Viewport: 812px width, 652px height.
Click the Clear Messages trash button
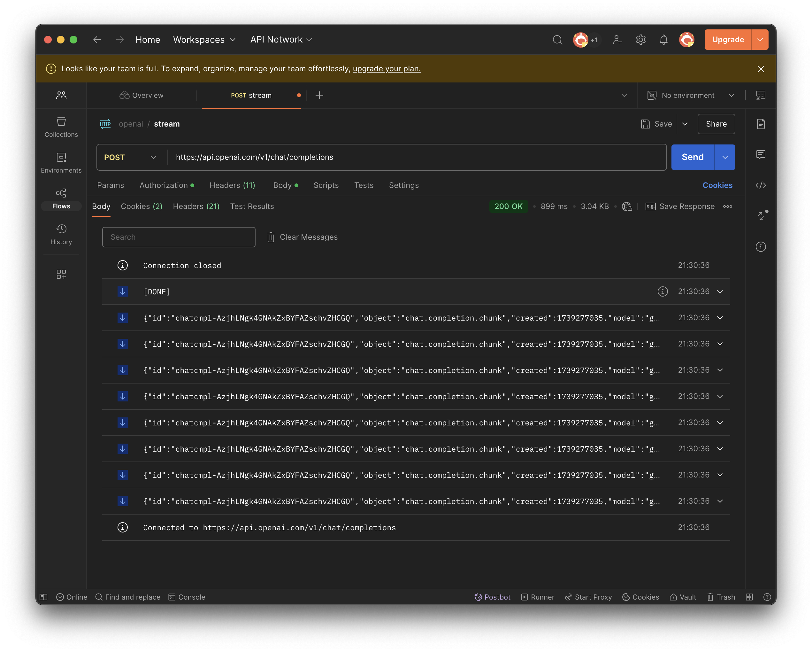pos(302,237)
